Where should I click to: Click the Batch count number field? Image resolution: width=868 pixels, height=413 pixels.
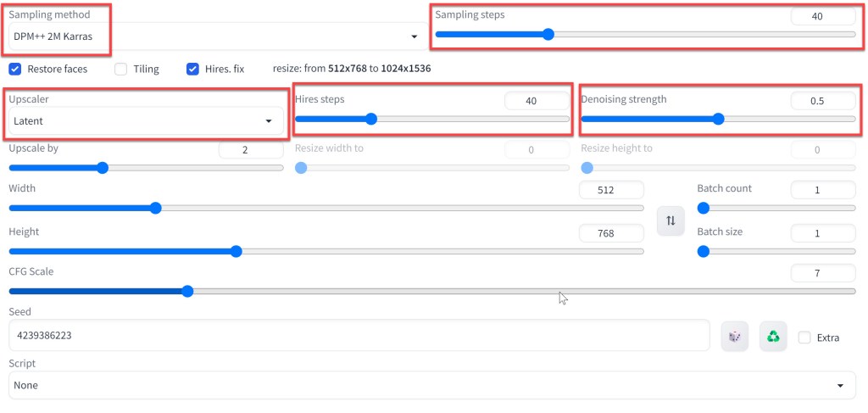(x=821, y=190)
